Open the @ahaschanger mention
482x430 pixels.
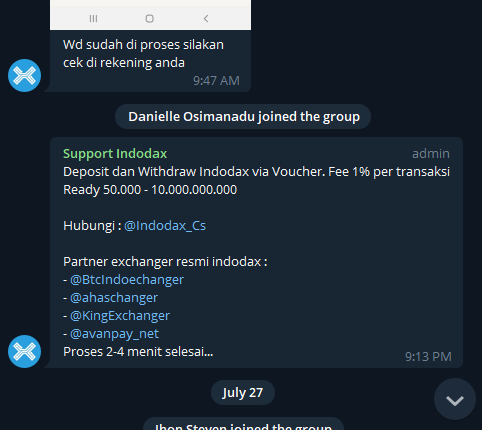(x=114, y=298)
